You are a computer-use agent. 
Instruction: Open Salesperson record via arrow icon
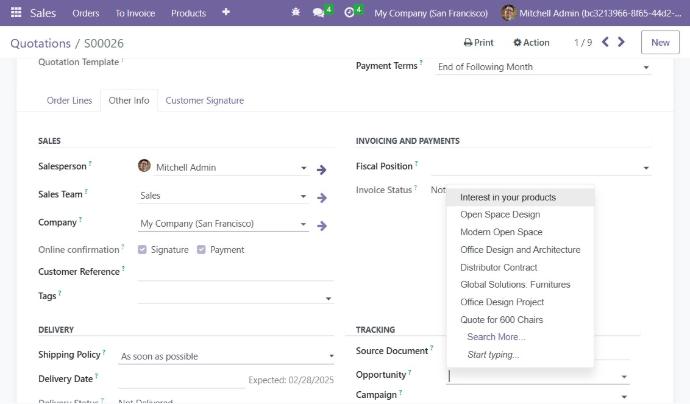click(322, 169)
